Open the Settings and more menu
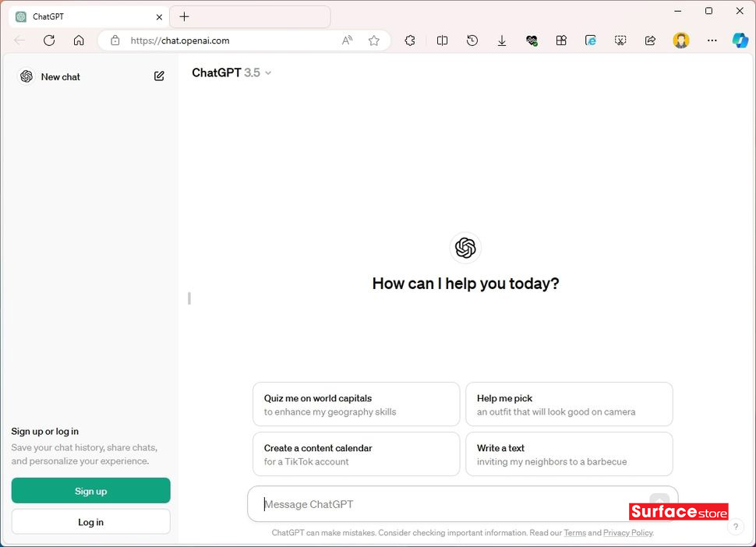The width and height of the screenshot is (756, 547). [x=712, y=40]
